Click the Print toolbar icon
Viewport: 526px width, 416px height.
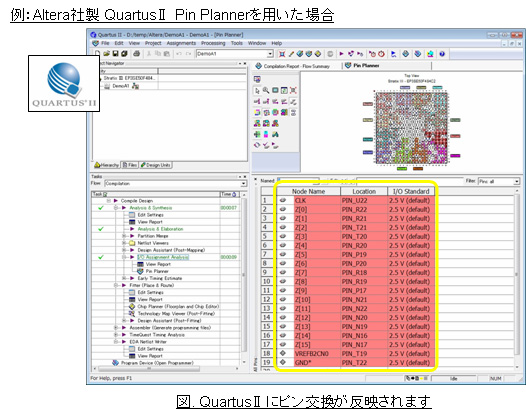[136, 54]
